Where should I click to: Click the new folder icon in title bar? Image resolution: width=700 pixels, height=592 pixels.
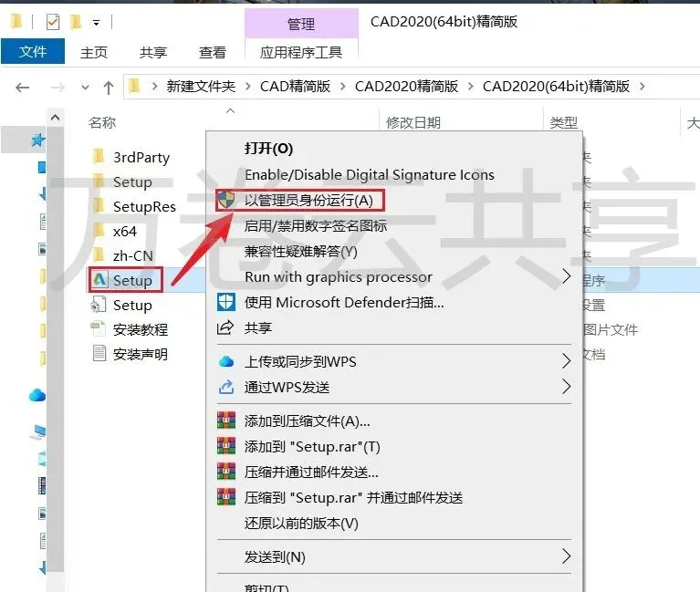coord(76,21)
